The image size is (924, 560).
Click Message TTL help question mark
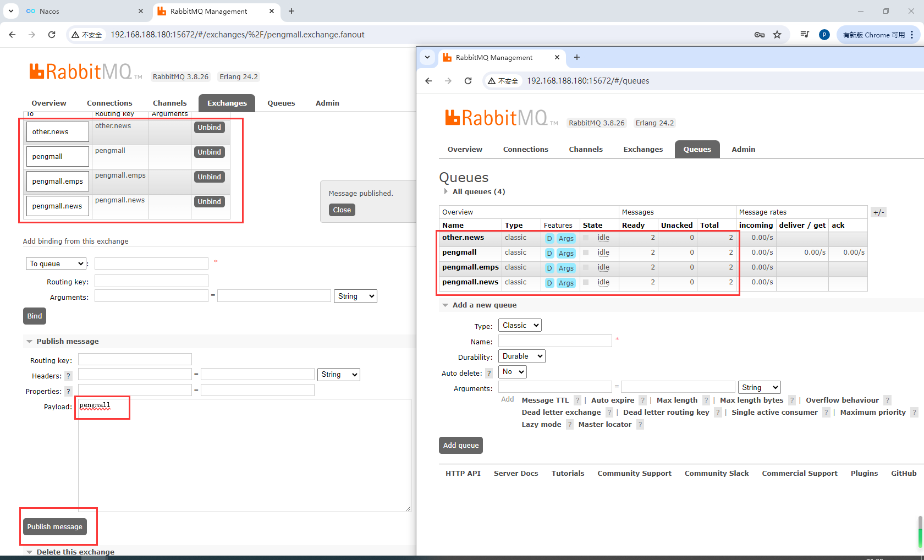click(x=577, y=400)
